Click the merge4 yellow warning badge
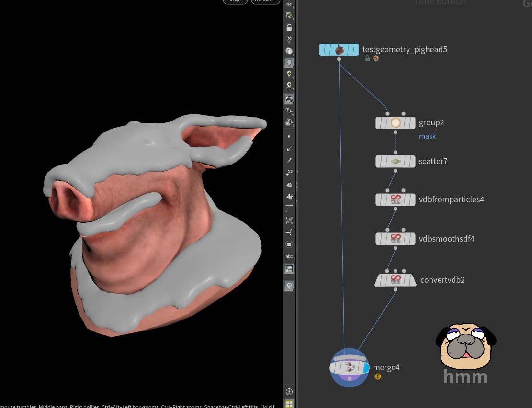The image size is (532, 408). click(x=378, y=376)
